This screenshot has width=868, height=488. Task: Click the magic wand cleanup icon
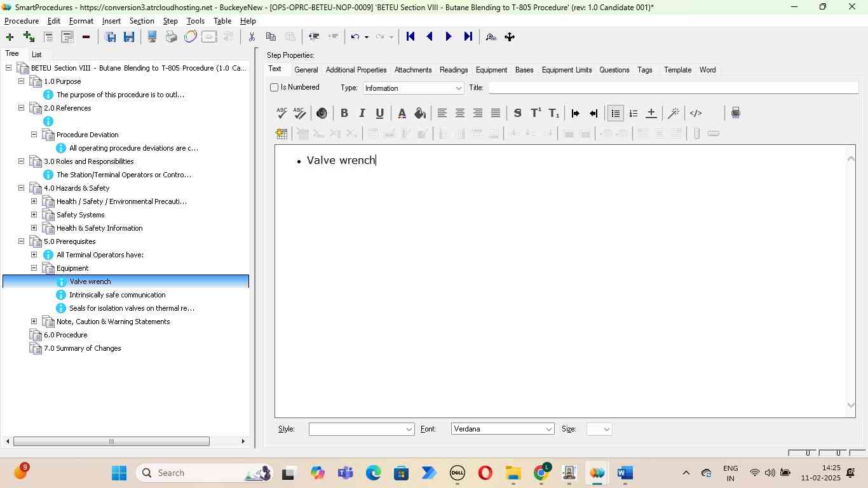click(674, 113)
